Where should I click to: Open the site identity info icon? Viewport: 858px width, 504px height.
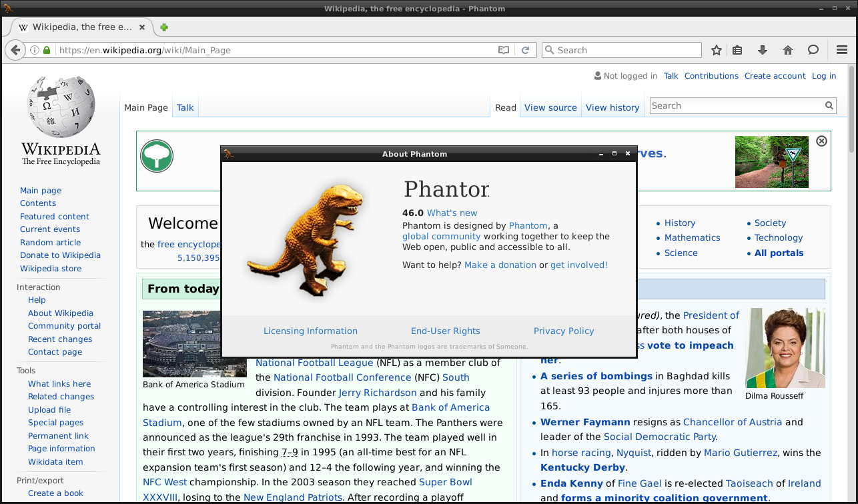[x=34, y=50]
